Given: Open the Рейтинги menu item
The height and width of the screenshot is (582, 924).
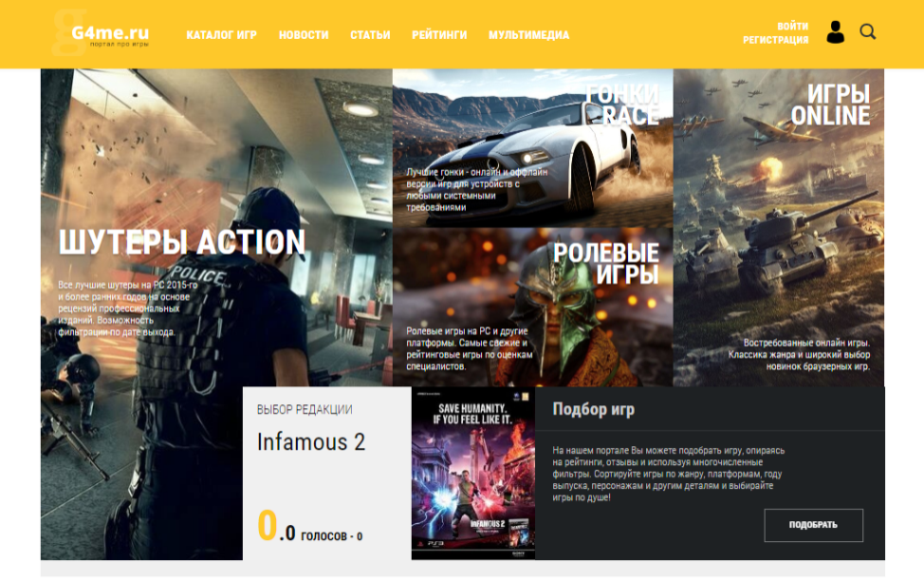Looking at the screenshot, I should coord(439,35).
